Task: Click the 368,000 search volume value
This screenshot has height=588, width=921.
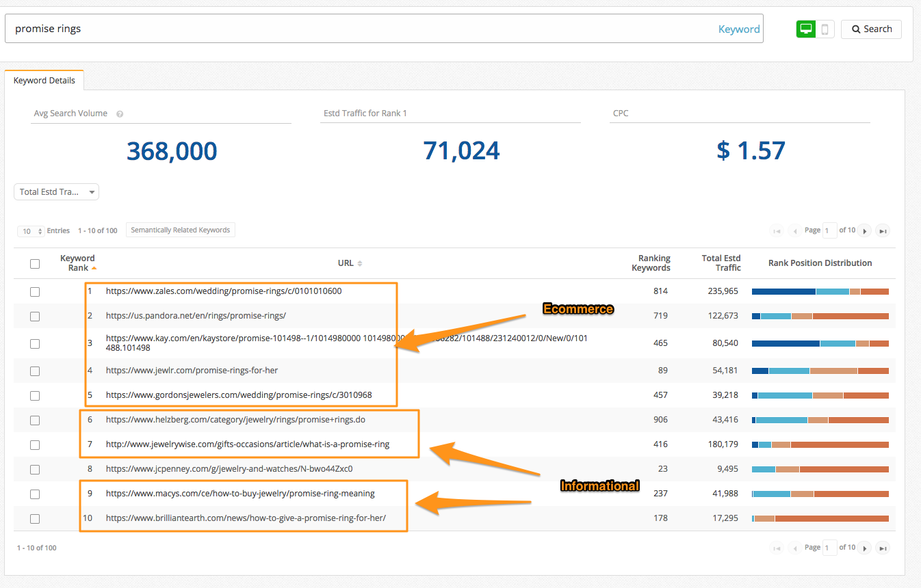Action: point(172,151)
